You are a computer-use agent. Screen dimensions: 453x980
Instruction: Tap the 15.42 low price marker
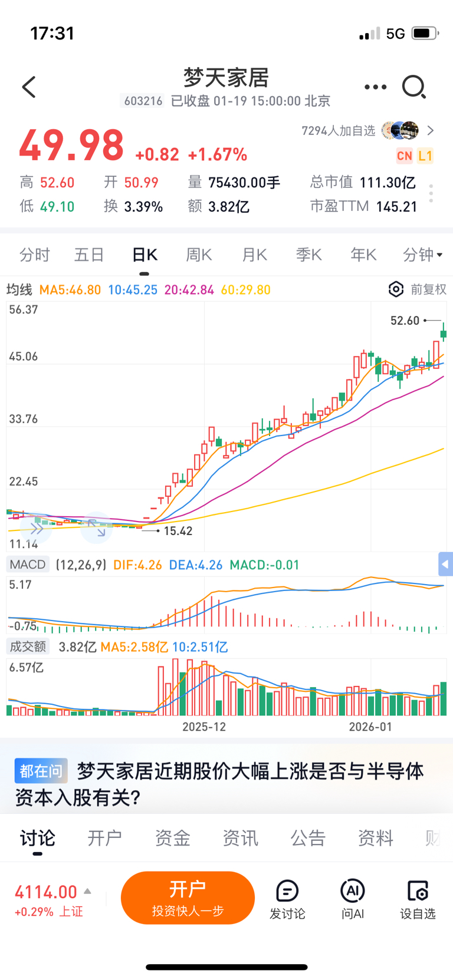point(178,531)
